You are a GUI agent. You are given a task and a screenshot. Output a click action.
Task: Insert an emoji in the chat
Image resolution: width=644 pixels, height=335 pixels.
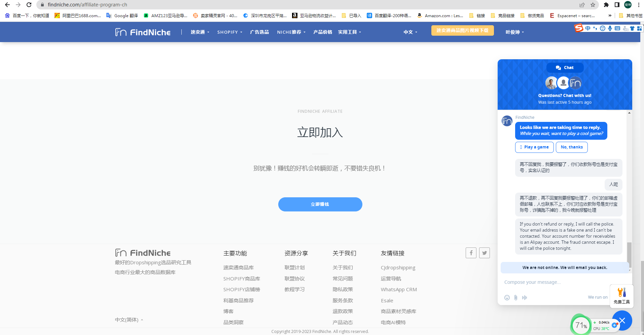pos(507,297)
